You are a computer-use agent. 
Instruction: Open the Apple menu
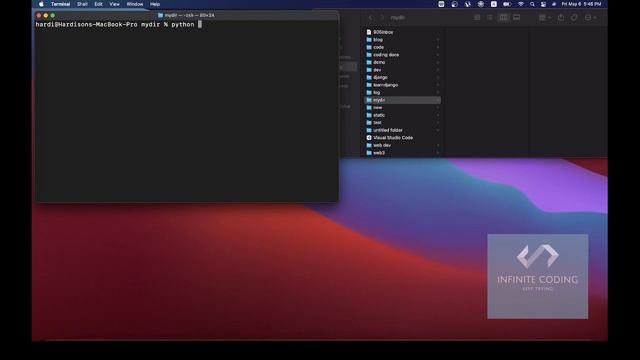coord(41,4)
